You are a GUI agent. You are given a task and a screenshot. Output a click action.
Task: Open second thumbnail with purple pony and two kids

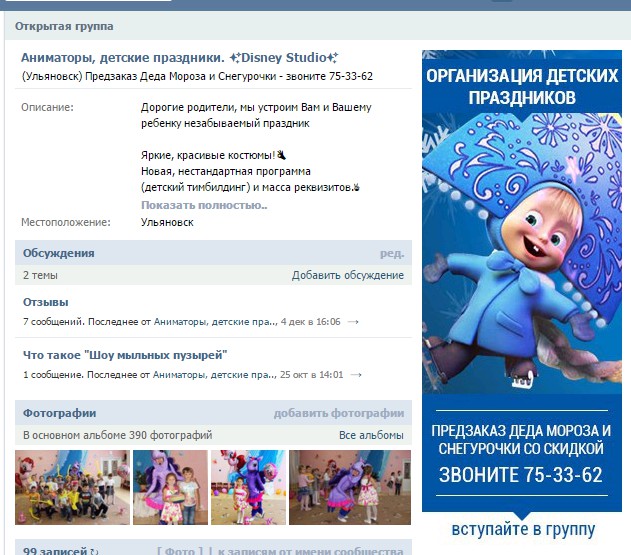(x=171, y=487)
